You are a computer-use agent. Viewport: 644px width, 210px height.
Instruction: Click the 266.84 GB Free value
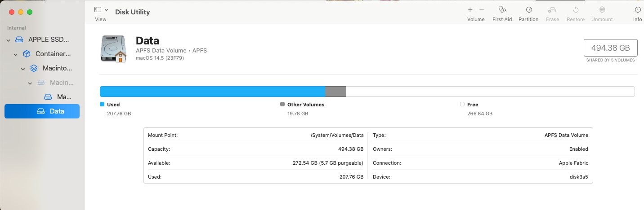click(480, 114)
